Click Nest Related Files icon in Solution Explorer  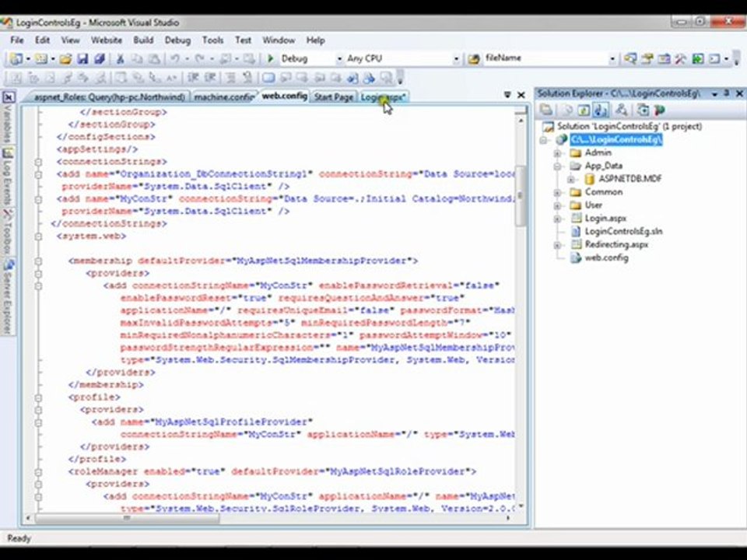coord(601,110)
